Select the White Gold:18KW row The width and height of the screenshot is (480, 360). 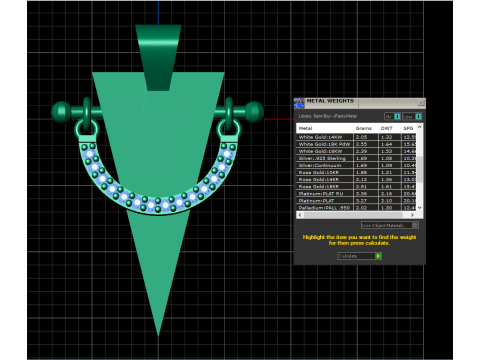click(356, 151)
